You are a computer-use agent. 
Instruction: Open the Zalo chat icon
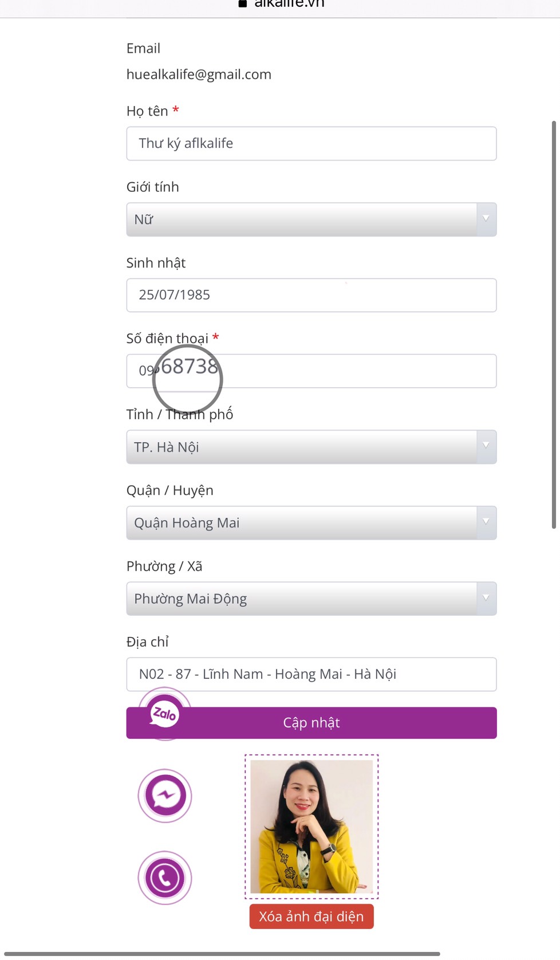pyautogui.click(x=164, y=714)
